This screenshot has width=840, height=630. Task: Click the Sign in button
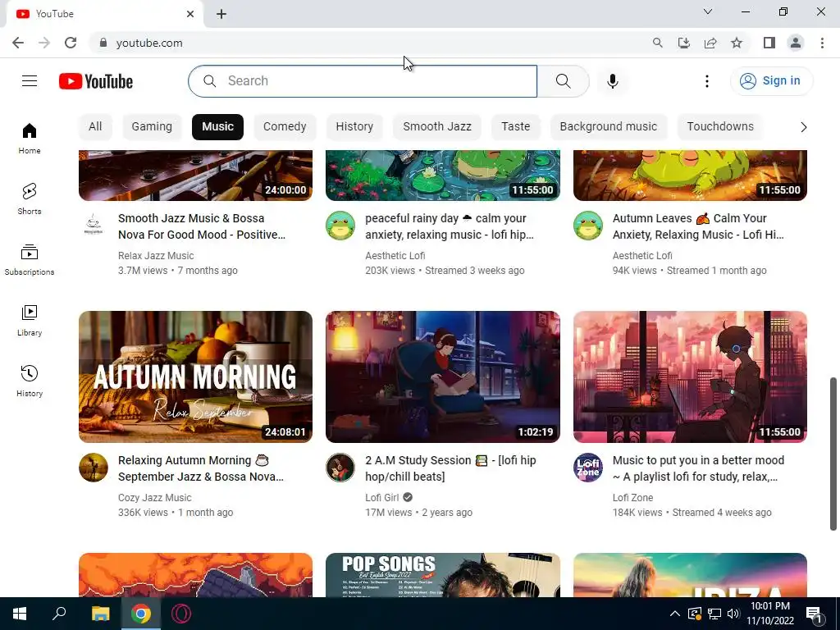771,81
